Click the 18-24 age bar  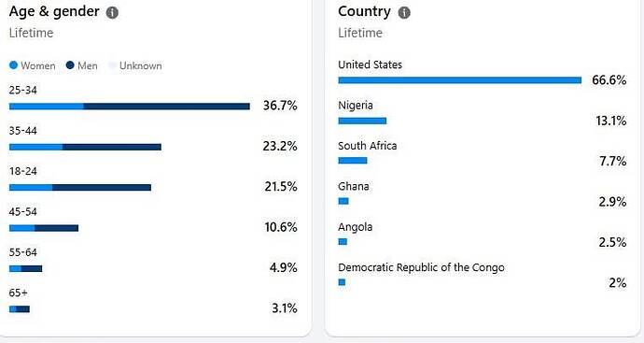tap(80, 188)
